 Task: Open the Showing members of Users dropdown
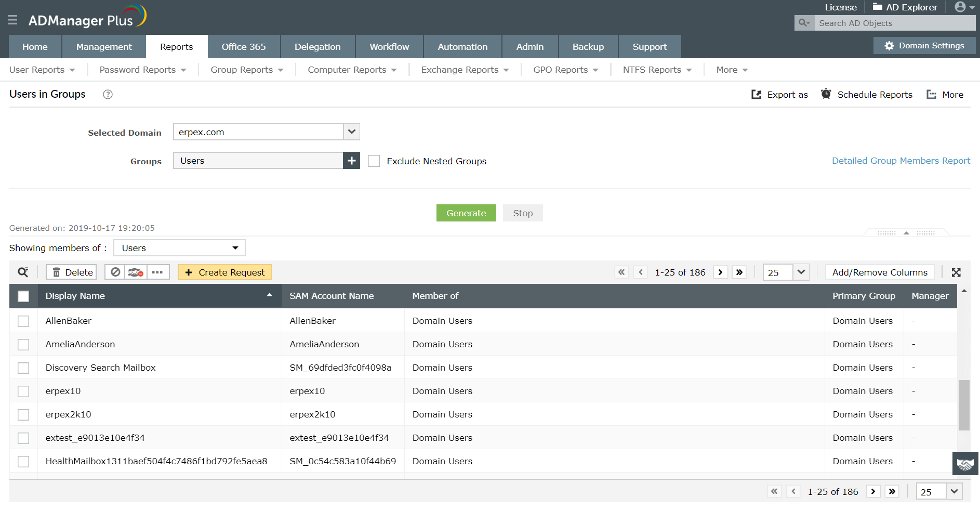(179, 248)
